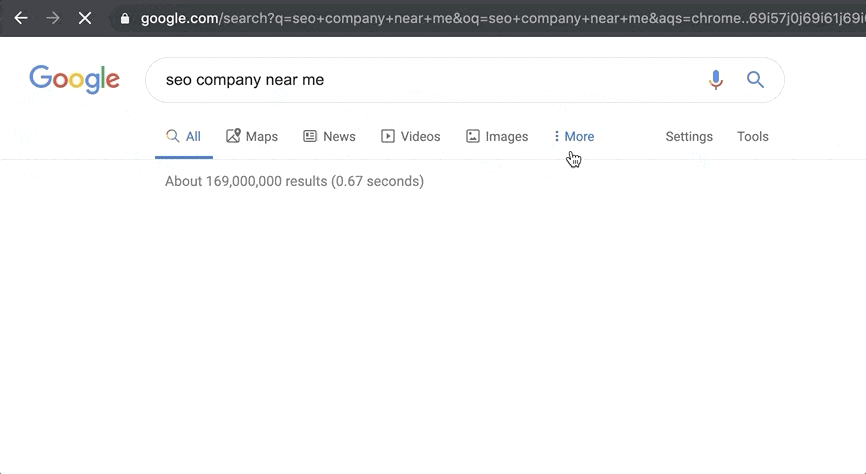This screenshot has height=474, width=866.
Task: Switch to the News results tab
Action: point(329,136)
